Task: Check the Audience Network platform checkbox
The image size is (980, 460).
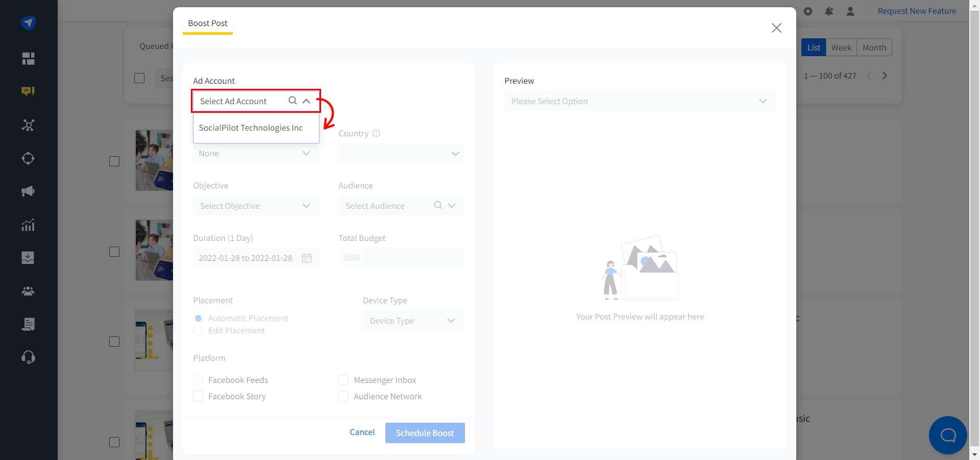Action: point(344,396)
